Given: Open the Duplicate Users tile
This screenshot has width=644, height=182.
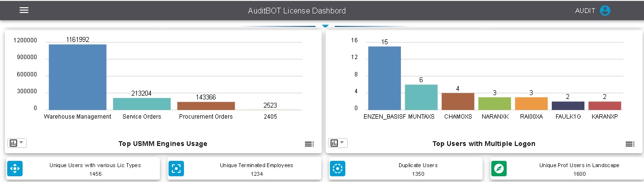Looking at the screenshot, I should coord(406,169).
